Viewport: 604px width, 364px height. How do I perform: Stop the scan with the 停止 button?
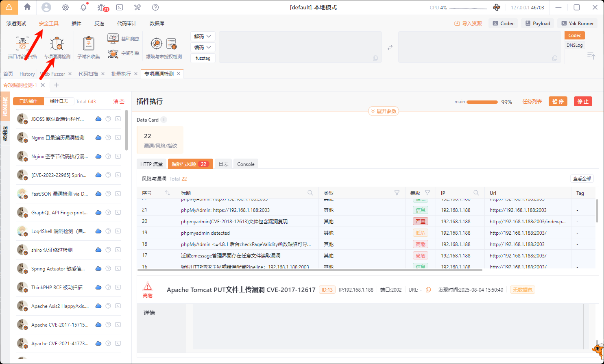[583, 101]
